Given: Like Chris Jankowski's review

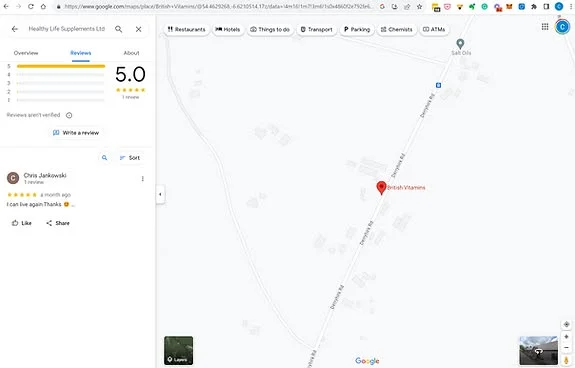Looking at the screenshot, I should pyautogui.click(x=22, y=223).
